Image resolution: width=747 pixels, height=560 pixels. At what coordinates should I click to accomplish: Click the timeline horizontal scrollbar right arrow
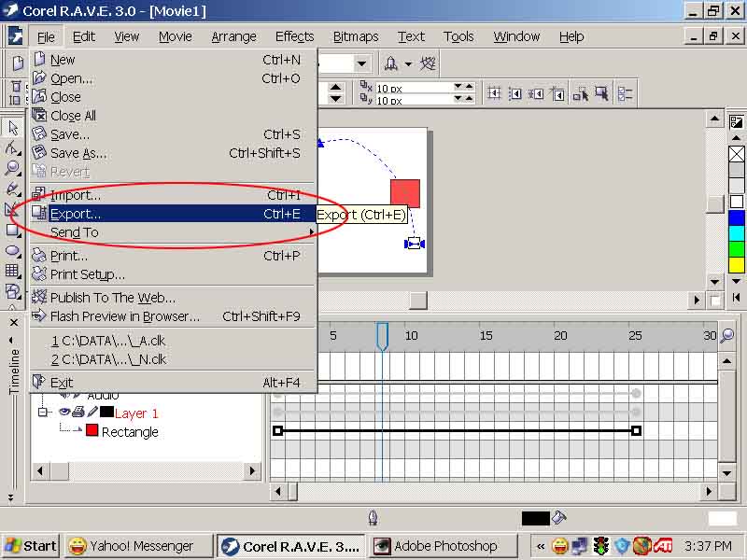coord(710,491)
